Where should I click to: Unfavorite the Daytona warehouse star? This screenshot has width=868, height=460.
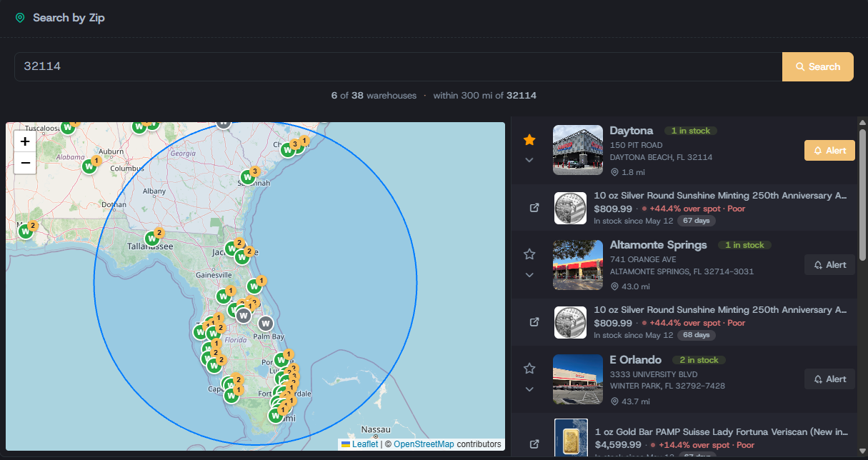(x=529, y=139)
